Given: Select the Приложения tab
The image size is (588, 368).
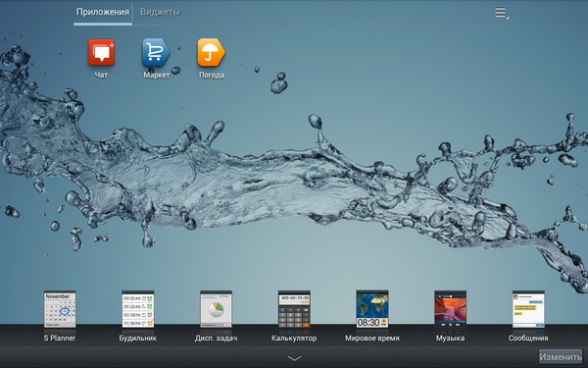Looking at the screenshot, I should (103, 12).
